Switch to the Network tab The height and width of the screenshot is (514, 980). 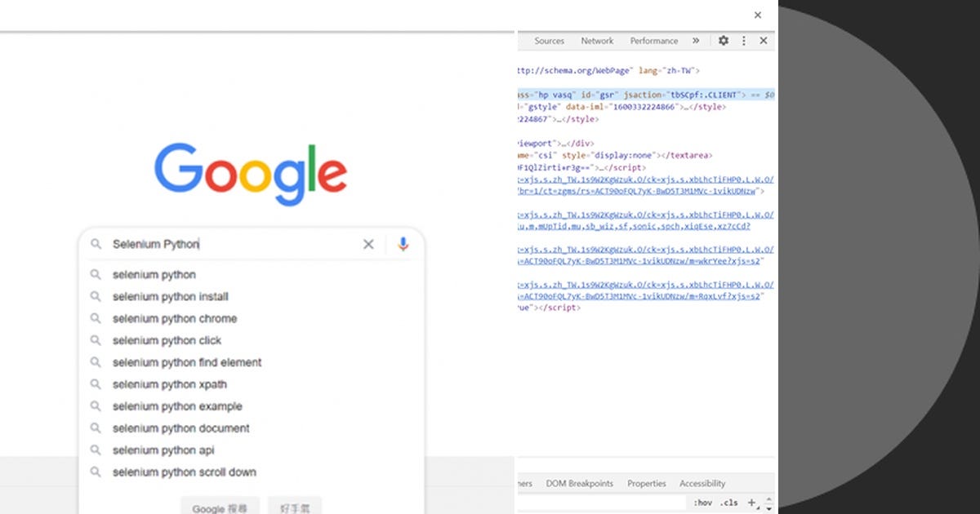click(x=597, y=40)
